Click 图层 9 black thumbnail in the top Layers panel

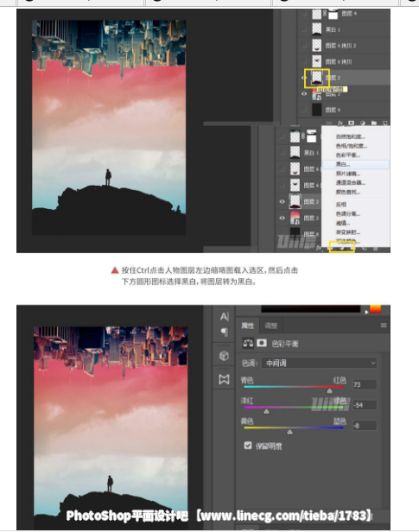click(316, 110)
